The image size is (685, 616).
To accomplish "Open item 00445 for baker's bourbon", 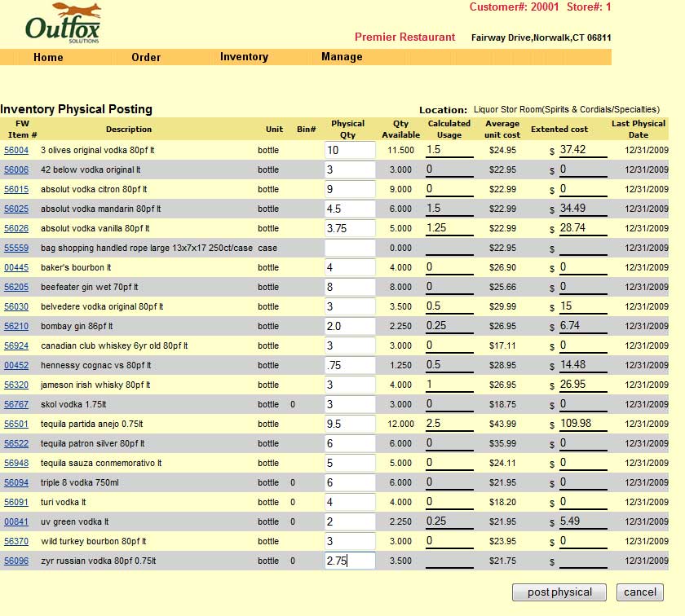I will pyautogui.click(x=16, y=267).
